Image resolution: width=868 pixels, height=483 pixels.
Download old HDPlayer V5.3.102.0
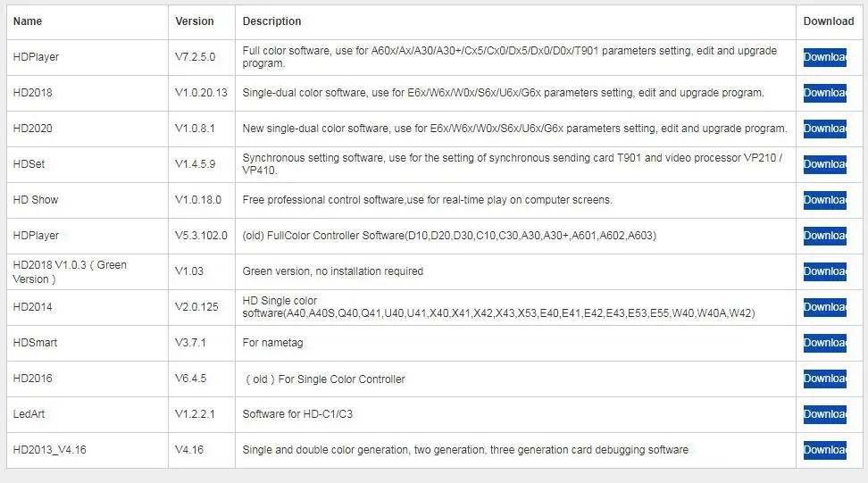(x=824, y=236)
